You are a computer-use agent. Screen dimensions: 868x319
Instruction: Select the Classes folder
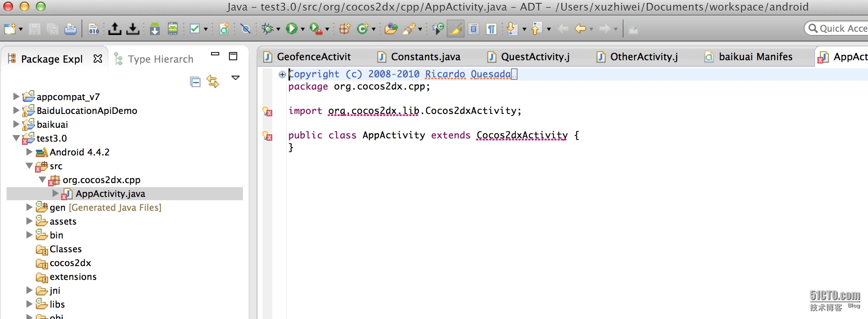click(65, 249)
